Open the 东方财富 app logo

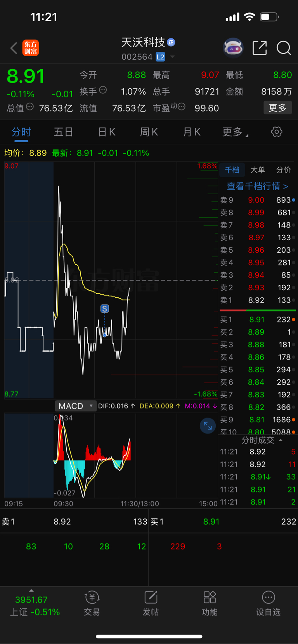click(31, 48)
